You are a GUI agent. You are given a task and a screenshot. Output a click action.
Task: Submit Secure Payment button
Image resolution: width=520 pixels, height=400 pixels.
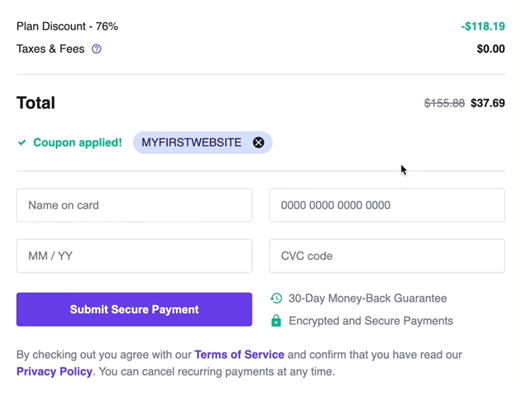coord(134,309)
